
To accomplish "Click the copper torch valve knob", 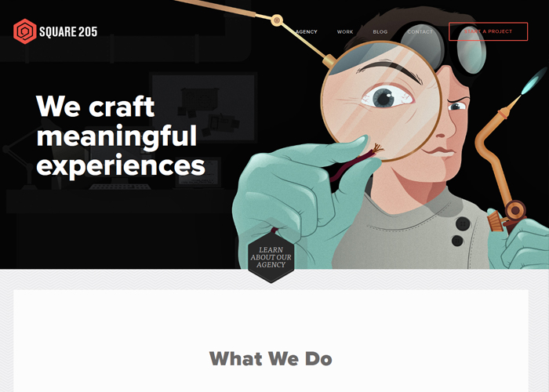I will point(515,210).
